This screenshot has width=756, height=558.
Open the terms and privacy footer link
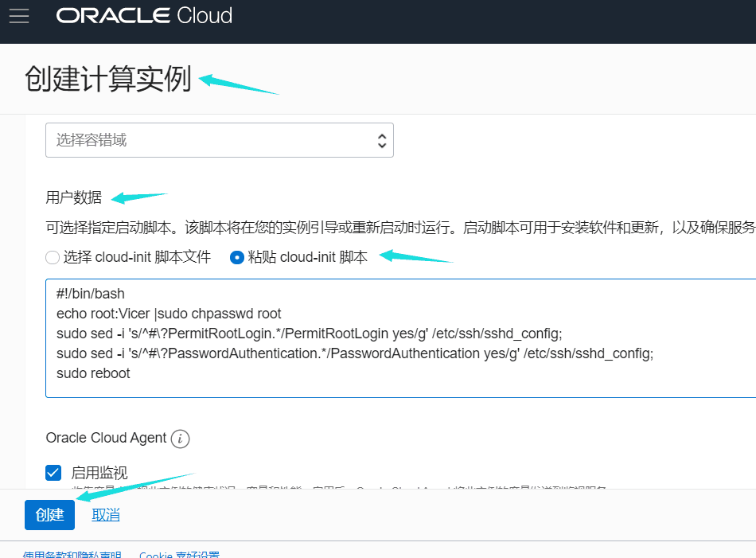point(72,555)
